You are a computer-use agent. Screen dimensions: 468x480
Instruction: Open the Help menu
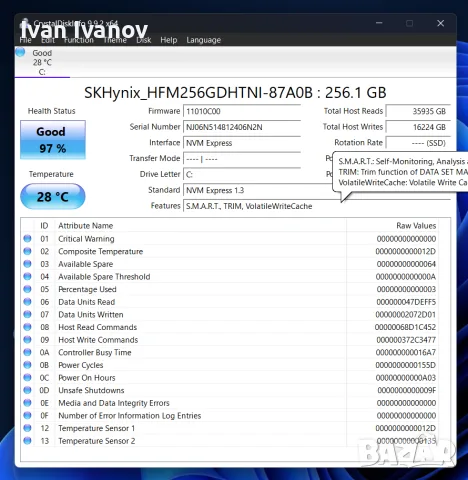pyautogui.click(x=169, y=40)
